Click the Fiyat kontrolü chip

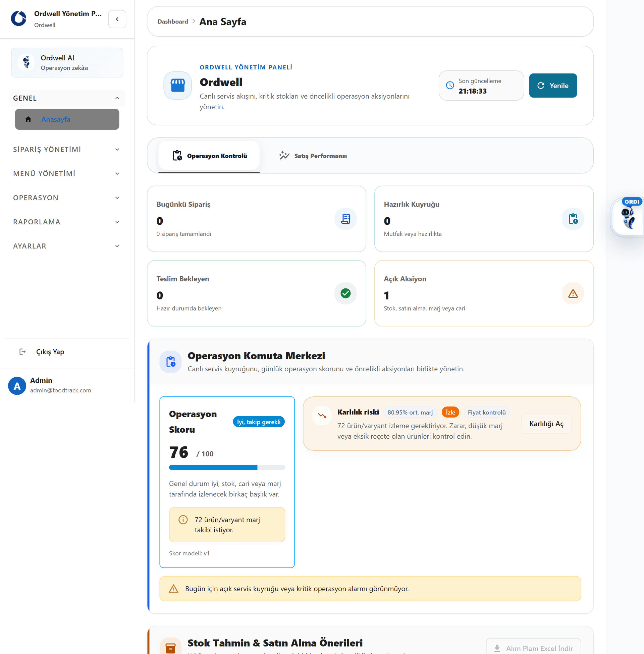pos(487,412)
